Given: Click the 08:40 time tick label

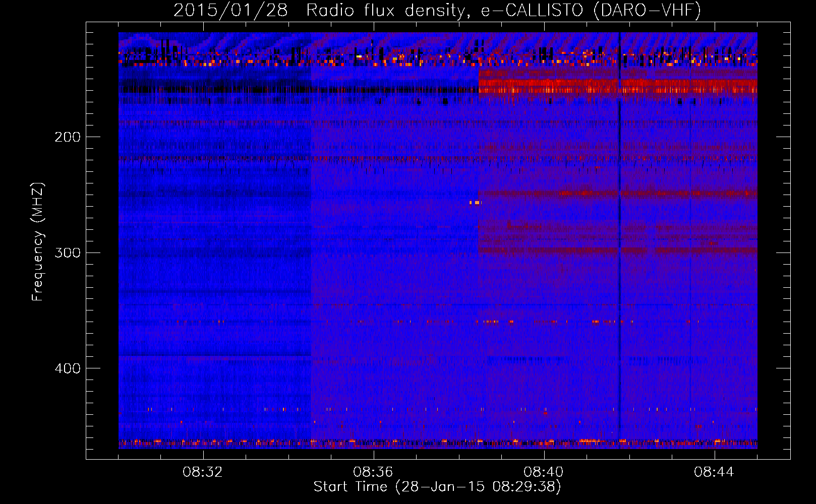Looking at the screenshot, I should (544, 472).
